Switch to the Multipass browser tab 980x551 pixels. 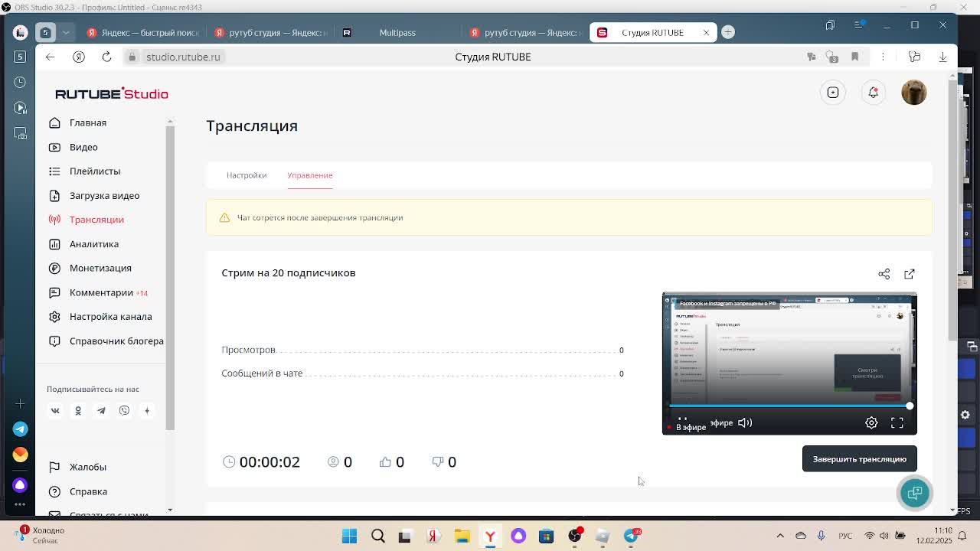pos(397,32)
